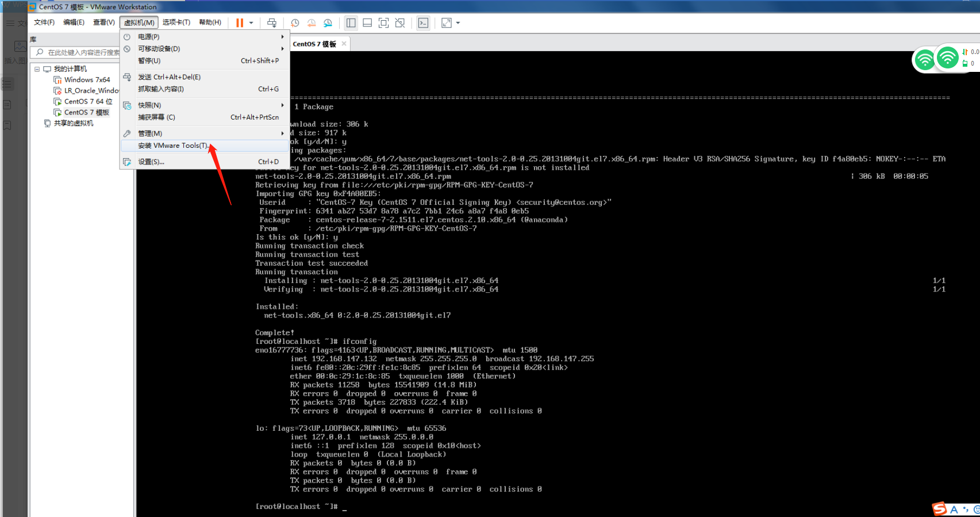Click the document page icon in WPS sidebar
The height and width of the screenshot is (517, 980).
pos(7,105)
